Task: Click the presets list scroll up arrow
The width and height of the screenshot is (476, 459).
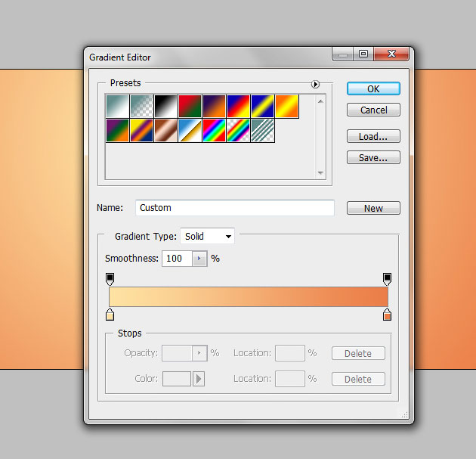Action: point(320,101)
